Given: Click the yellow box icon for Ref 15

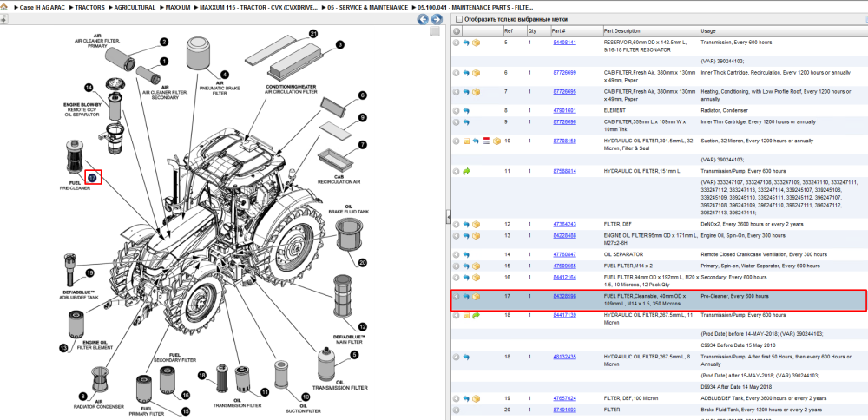Looking at the screenshot, I should pos(476,266).
